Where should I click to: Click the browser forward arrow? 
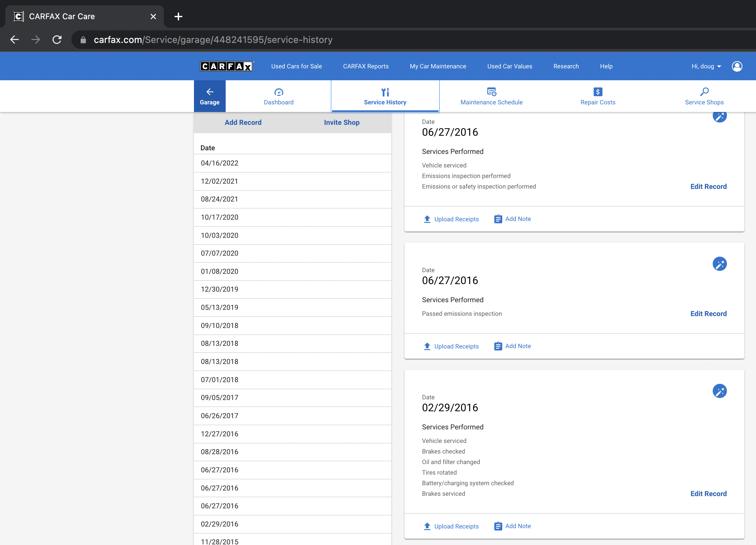click(35, 40)
